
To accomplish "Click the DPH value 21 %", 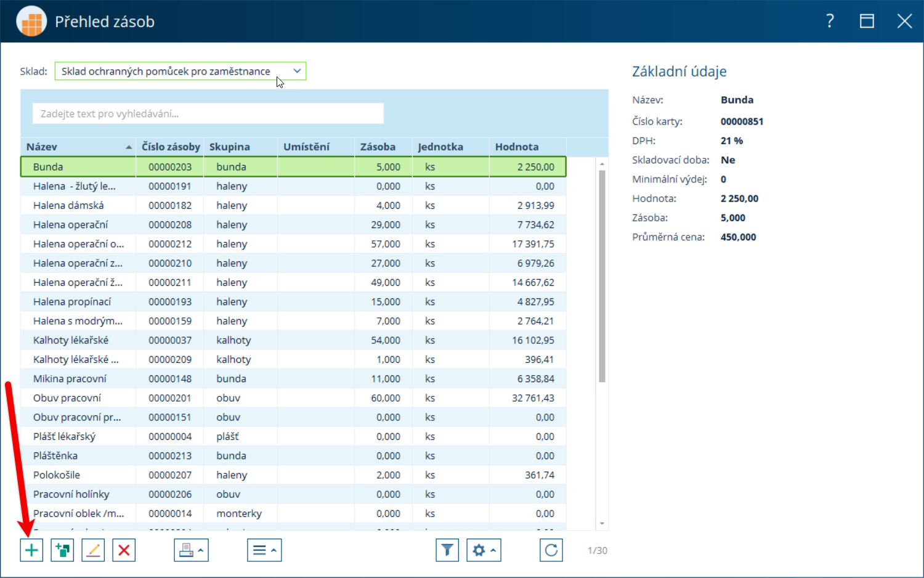I will click(732, 140).
